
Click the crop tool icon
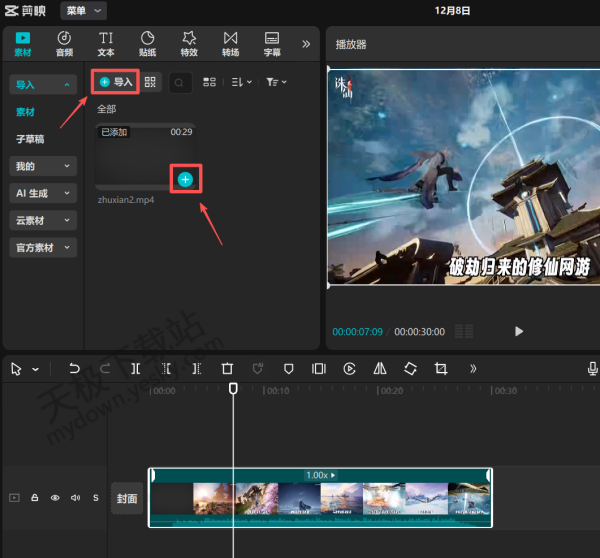(x=441, y=369)
